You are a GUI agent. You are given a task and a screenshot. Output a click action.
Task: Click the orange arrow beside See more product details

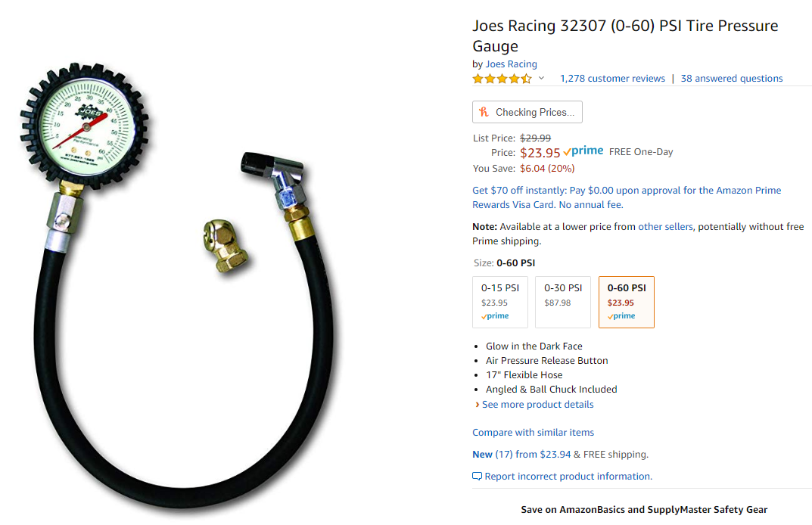[x=477, y=405]
